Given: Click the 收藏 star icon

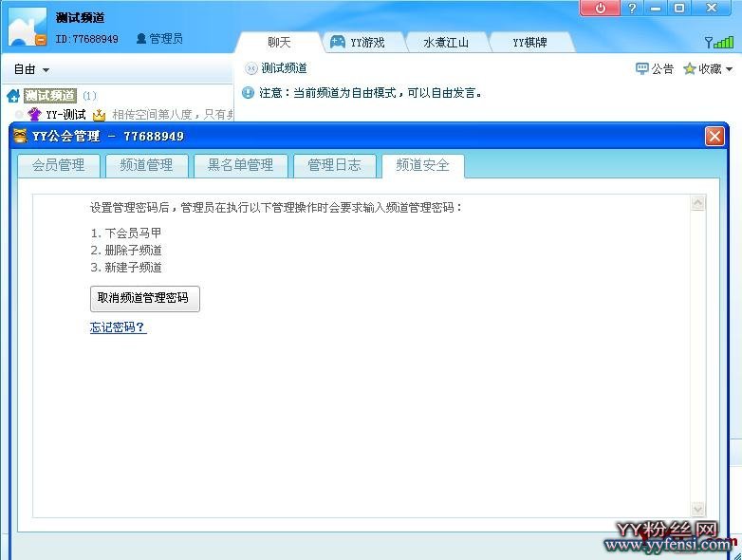Looking at the screenshot, I should (690, 69).
